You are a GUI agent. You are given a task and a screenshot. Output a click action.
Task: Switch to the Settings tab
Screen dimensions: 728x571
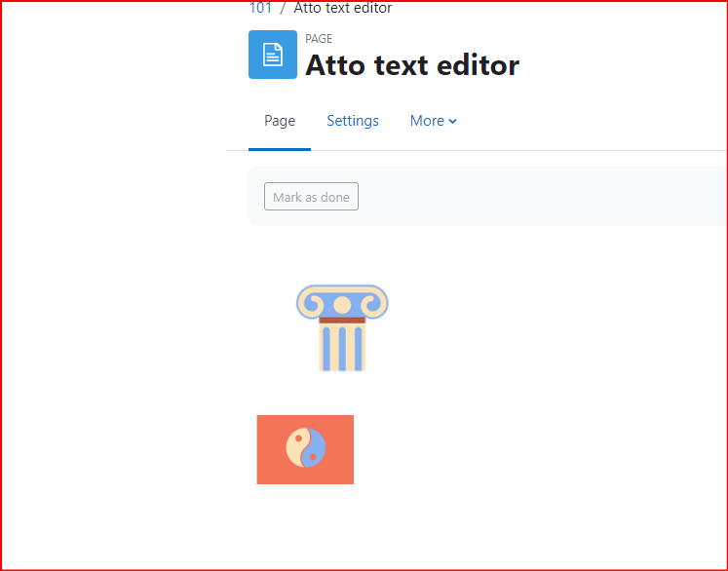(x=353, y=121)
